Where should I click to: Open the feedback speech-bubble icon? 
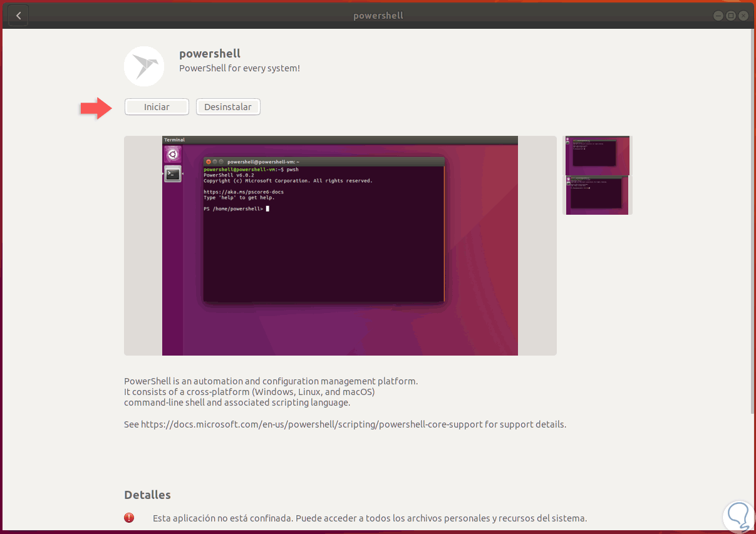738,516
